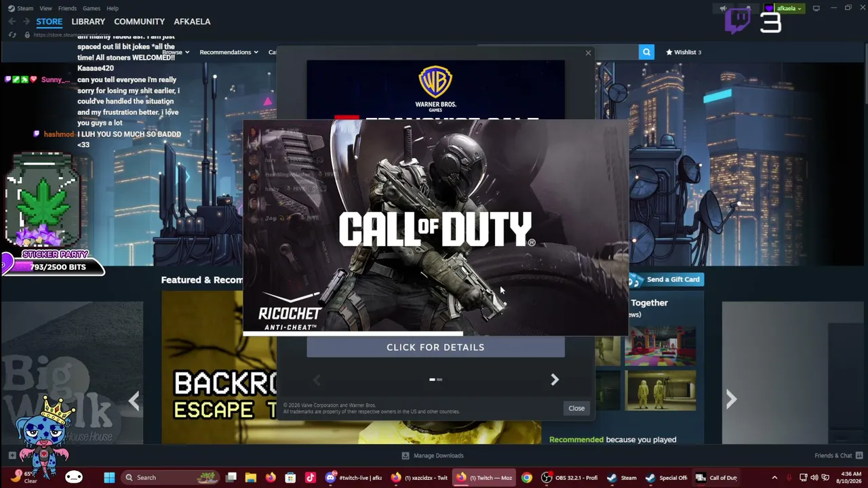The width and height of the screenshot is (868, 488).
Task: Open the Help menu
Action: point(113,8)
